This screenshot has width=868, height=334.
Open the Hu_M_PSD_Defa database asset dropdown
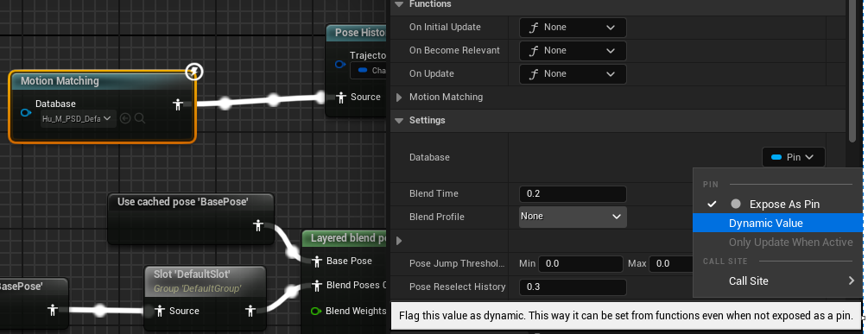click(x=78, y=118)
